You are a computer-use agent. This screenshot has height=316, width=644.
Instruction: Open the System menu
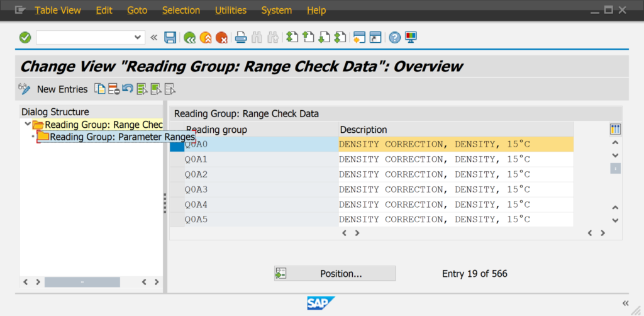[x=277, y=10]
